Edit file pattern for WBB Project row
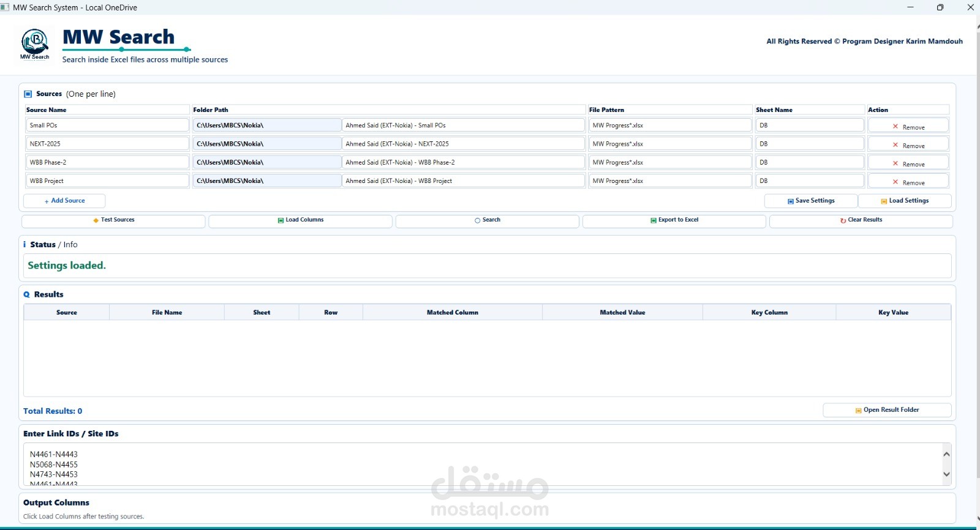The height and width of the screenshot is (530, 980). [670, 181]
